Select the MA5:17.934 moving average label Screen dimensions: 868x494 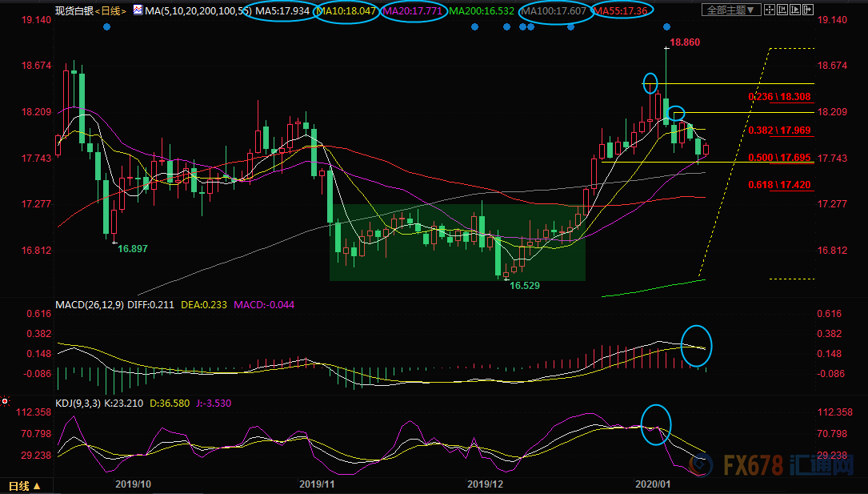coord(285,10)
